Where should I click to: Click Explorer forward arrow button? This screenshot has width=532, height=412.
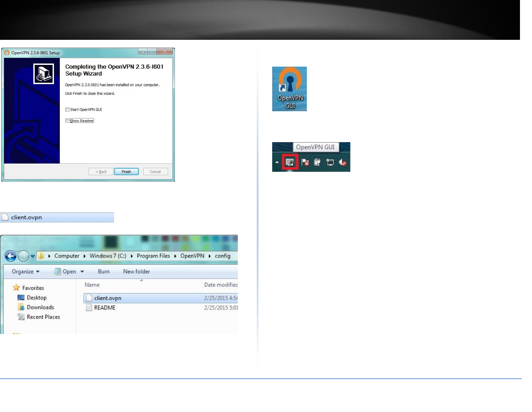[x=23, y=256]
